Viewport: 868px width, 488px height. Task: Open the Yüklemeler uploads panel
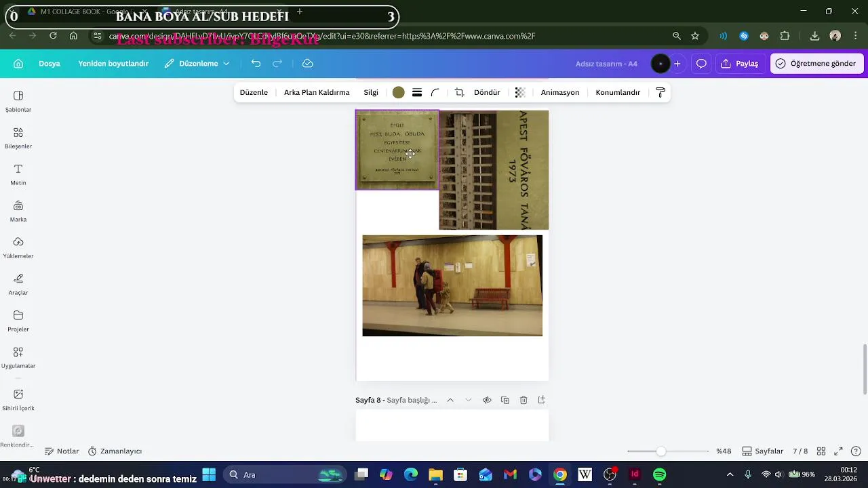click(x=18, y=247)
